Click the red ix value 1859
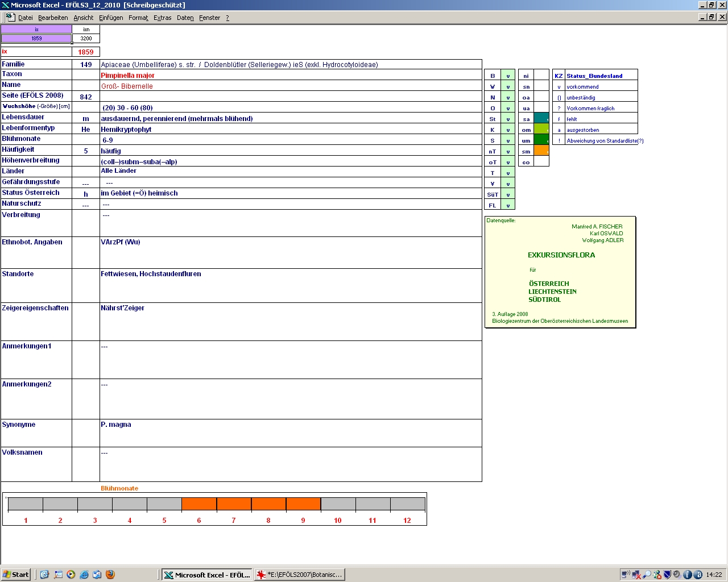 pyautogui.click(x=86, y=52)
